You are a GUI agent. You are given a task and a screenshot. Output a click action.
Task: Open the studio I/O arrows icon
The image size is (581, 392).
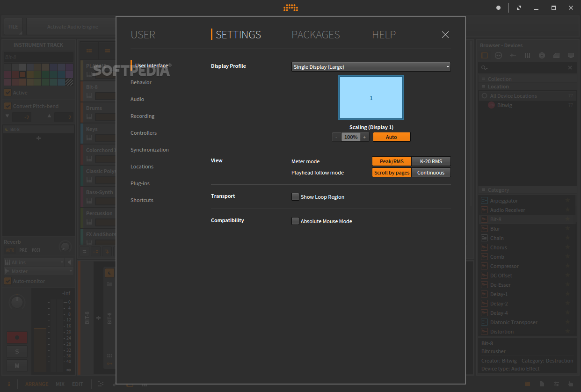click(556, 384)
